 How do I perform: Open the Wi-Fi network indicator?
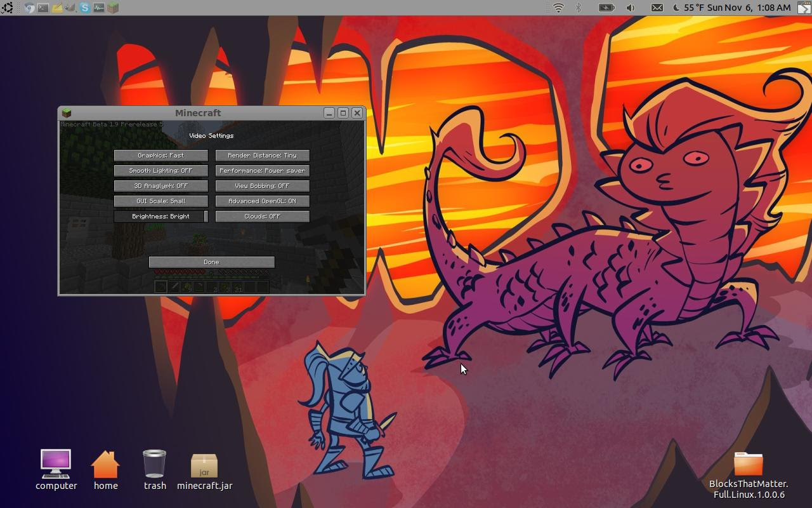tap(558, 8)
